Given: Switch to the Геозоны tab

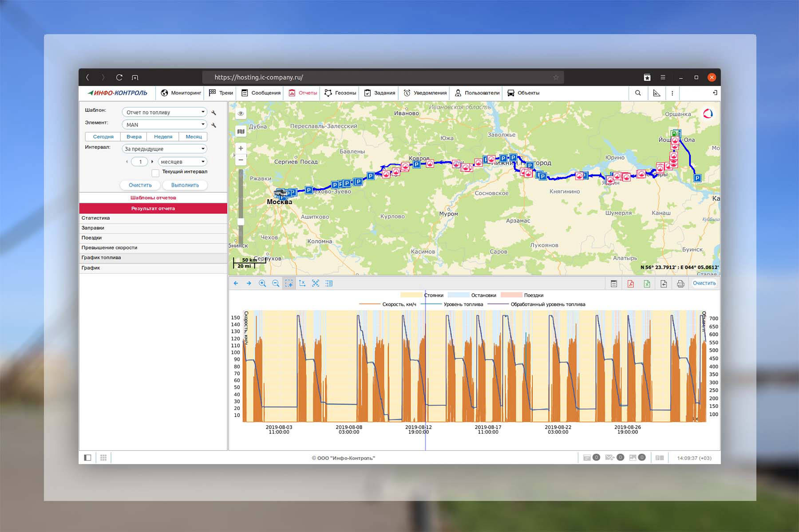Looking at the screenshot, I should [340, 93].
